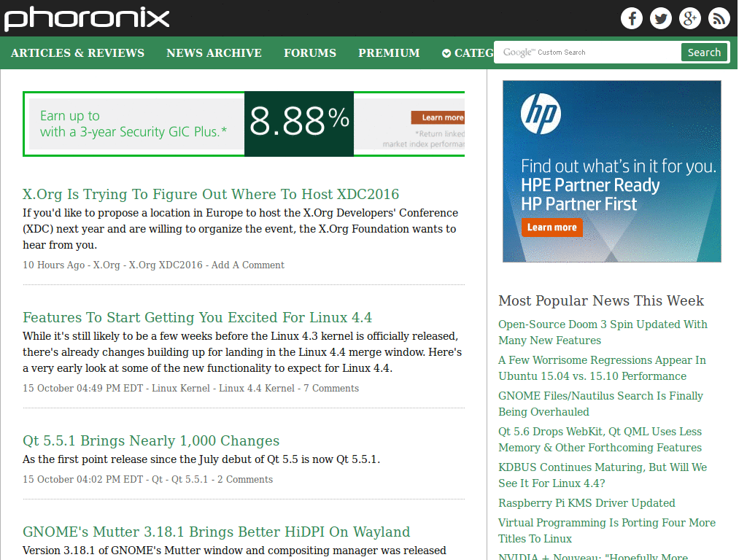Expand the Categories dropdown menu

pyautogui.click(x=468, y=52)
